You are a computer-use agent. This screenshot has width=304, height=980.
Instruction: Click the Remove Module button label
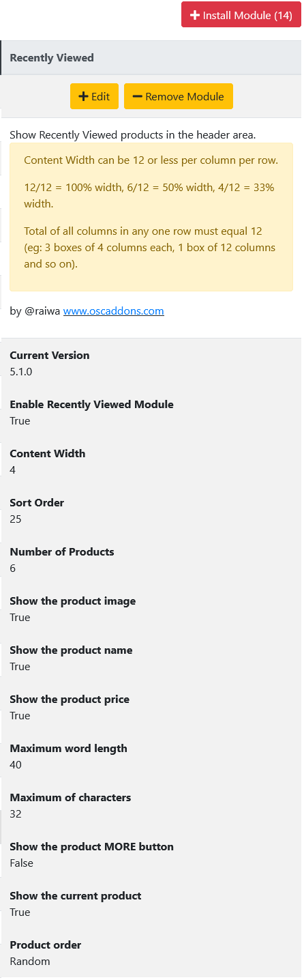185,96
